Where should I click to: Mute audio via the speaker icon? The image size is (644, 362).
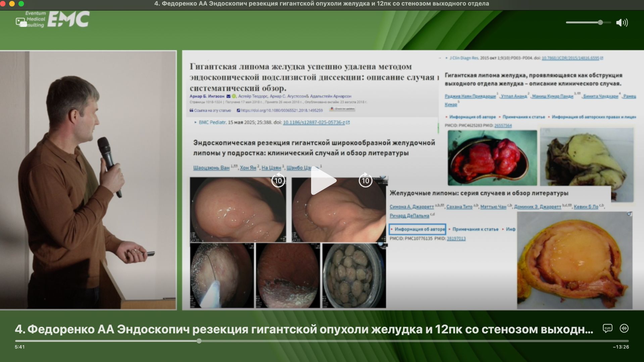(622, 22)
